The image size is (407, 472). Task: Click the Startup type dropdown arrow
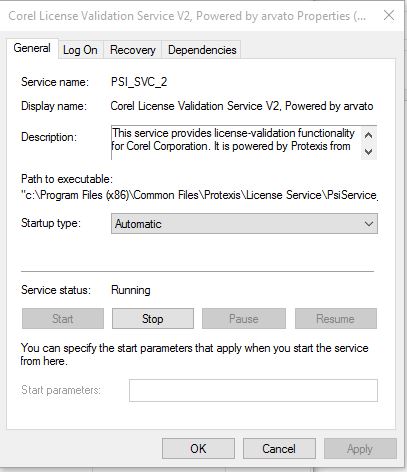click(x=369, y=224)
